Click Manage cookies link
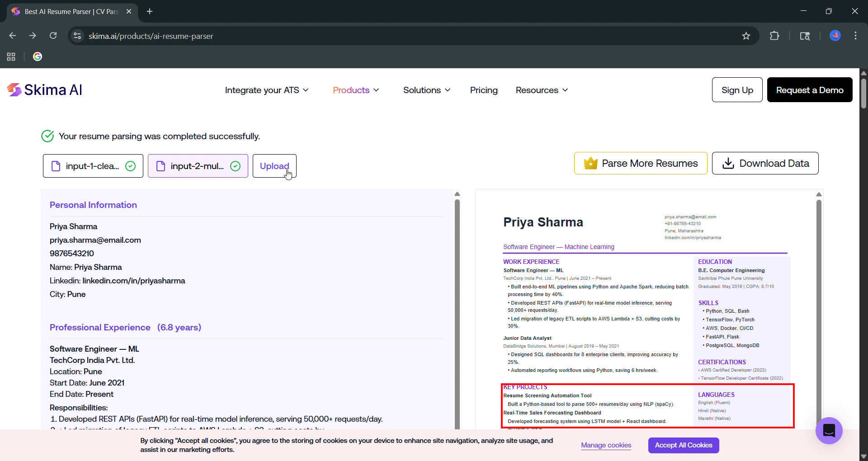This screenshot has width=868, height=461. point(606,445)
